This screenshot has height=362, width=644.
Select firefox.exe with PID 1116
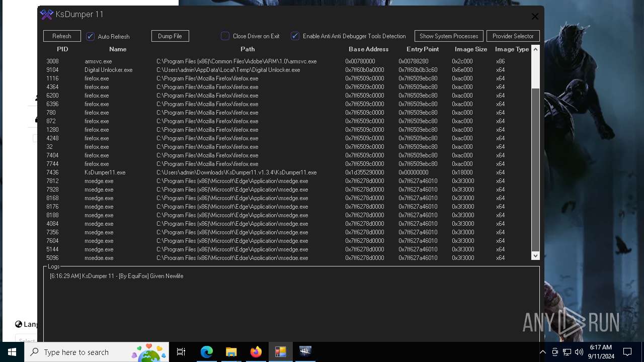tap(287, 78)
